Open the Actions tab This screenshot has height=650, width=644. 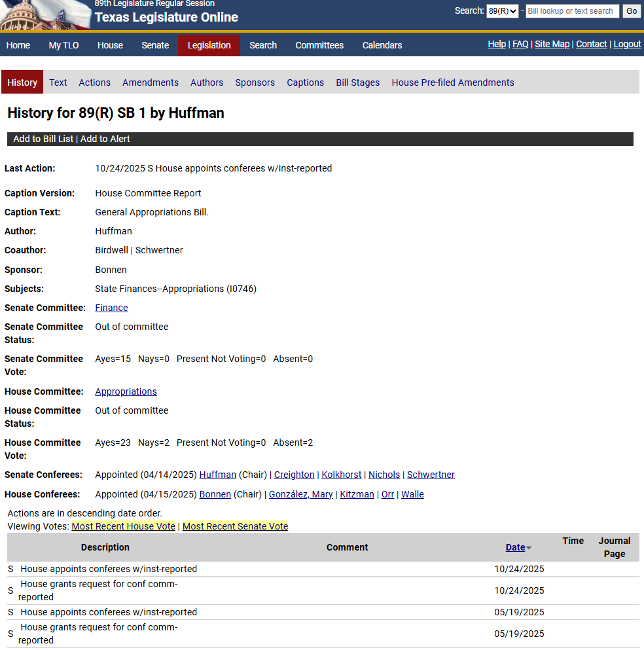coord(94,82)
